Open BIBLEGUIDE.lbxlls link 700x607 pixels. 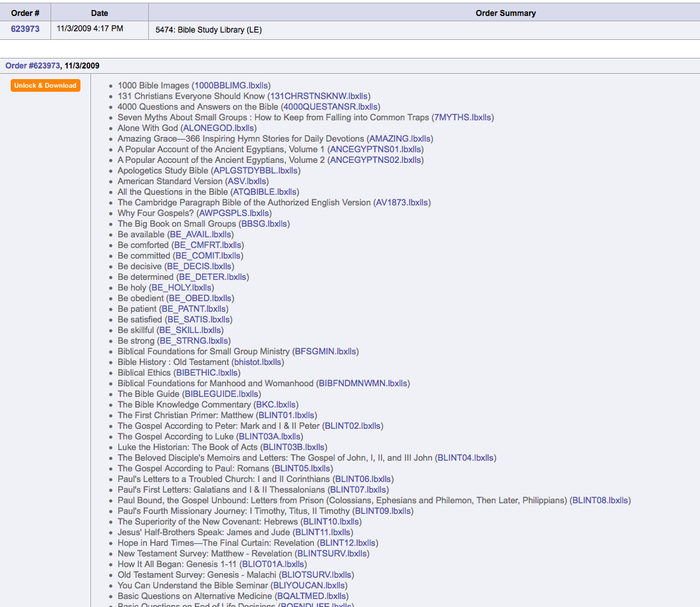(221, 394)
